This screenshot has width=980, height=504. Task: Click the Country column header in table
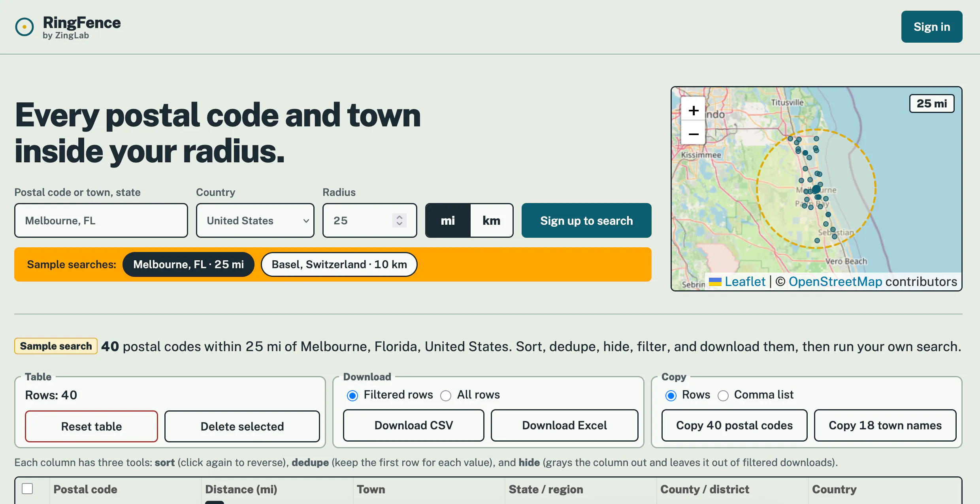click(x=834, y=489)
